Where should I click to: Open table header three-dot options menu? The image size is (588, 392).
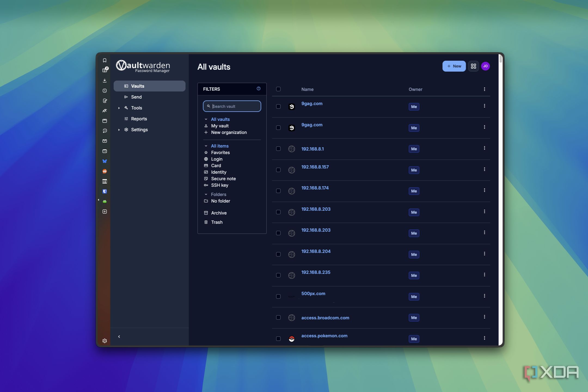point(484,89)
